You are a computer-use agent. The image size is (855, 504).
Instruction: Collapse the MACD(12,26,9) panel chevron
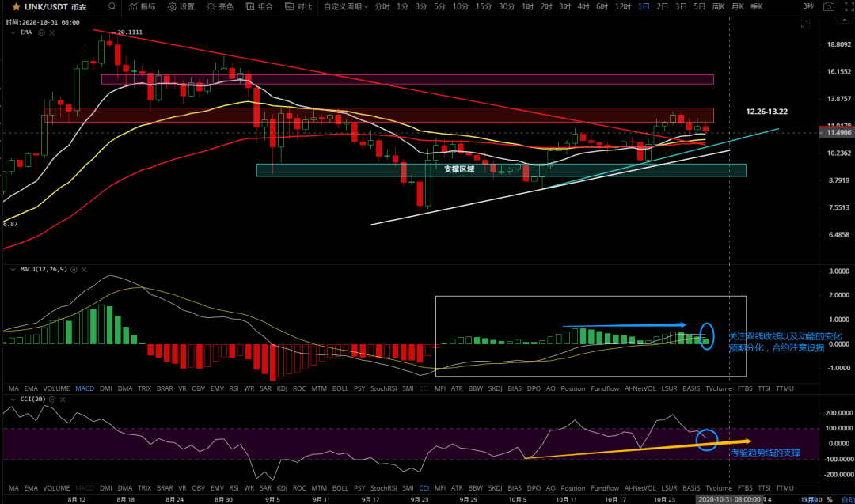pos(13,270)
